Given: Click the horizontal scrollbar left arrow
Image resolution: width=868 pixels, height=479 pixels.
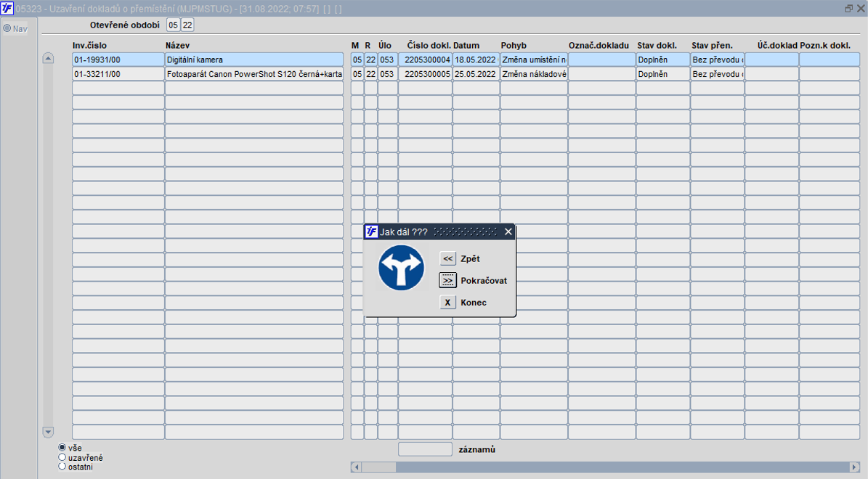Looking at the screenshot, I should pyautogui.click(x=357, y=467).
